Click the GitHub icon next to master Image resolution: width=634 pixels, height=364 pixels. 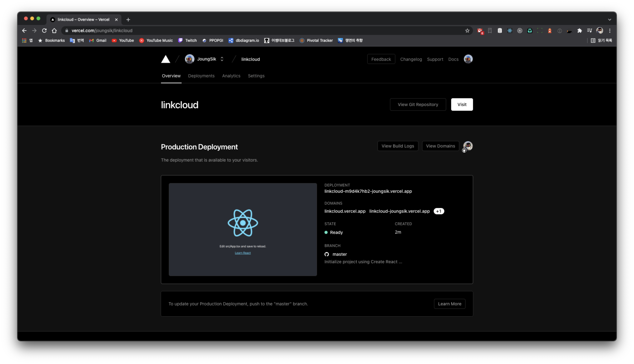tap(327, 254)
